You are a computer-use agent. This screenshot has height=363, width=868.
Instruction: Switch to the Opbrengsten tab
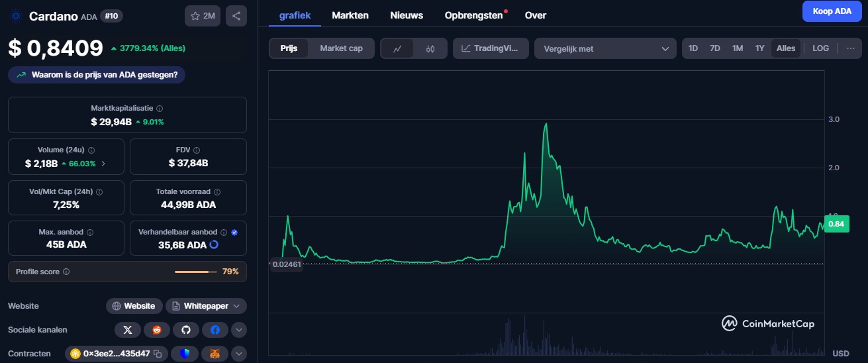coord(474,15)
